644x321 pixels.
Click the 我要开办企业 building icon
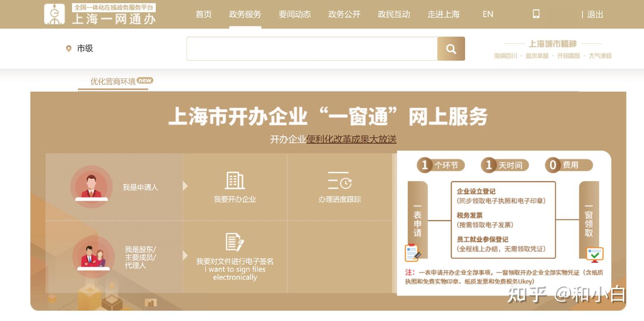235,181
